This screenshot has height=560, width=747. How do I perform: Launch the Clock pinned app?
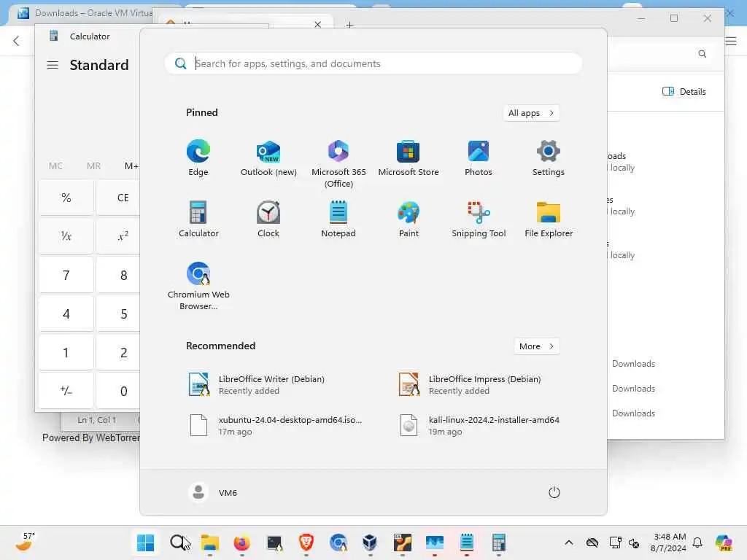(x=268, y=219)
